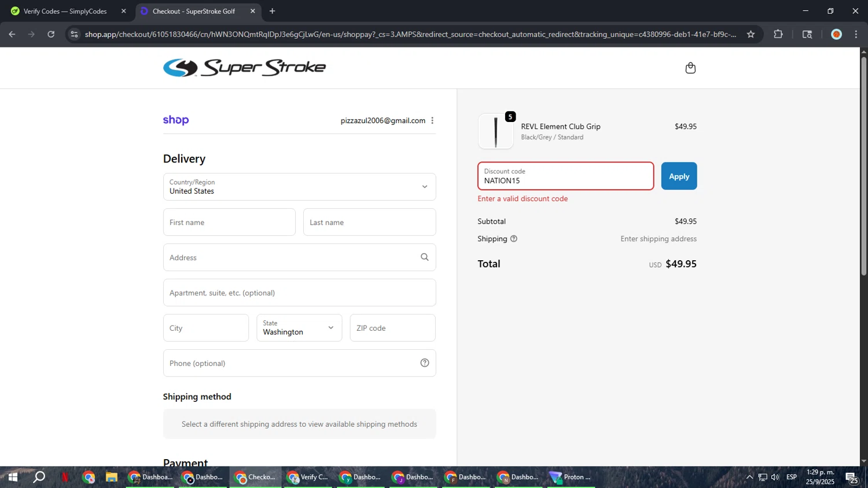Viewport: 868px width, 488px height.
Task: Open the State dropdown showing Washington
Action: pyautogui.click(x=299, y=328)
